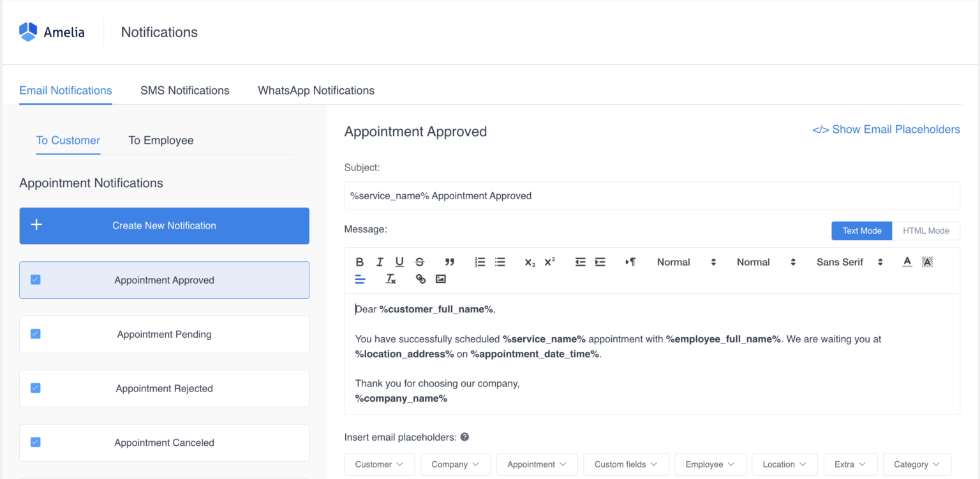980x479 pixels.
Task: Disable the Appointment Rejected notification
Action: (35, 388)
